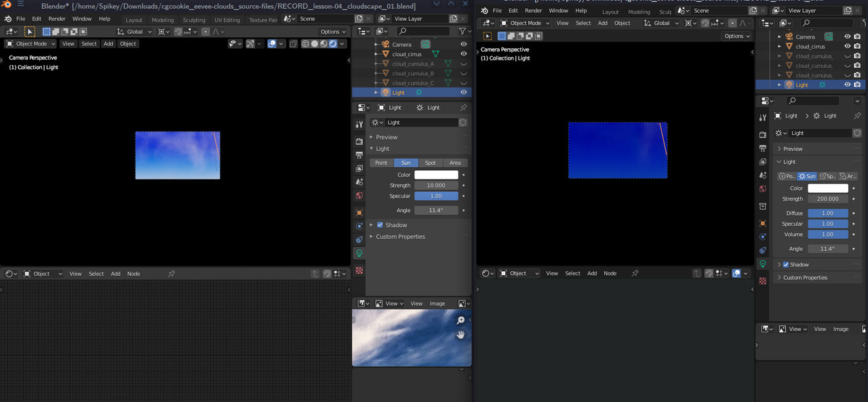Toggle Light render camera icon, right outliner
The height and width of the screenshot is (402, 868).
pyautogui.click(x=857, y=85)
